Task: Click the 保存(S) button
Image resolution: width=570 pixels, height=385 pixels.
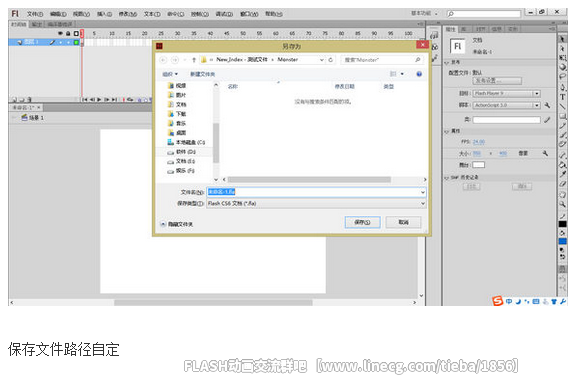Action: pos(362,222)
